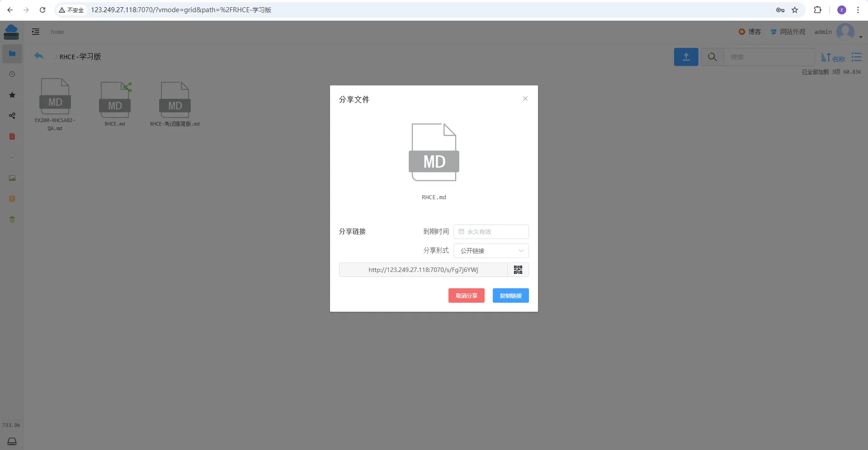Click the home breadcrumb

(x=57, y=32)
